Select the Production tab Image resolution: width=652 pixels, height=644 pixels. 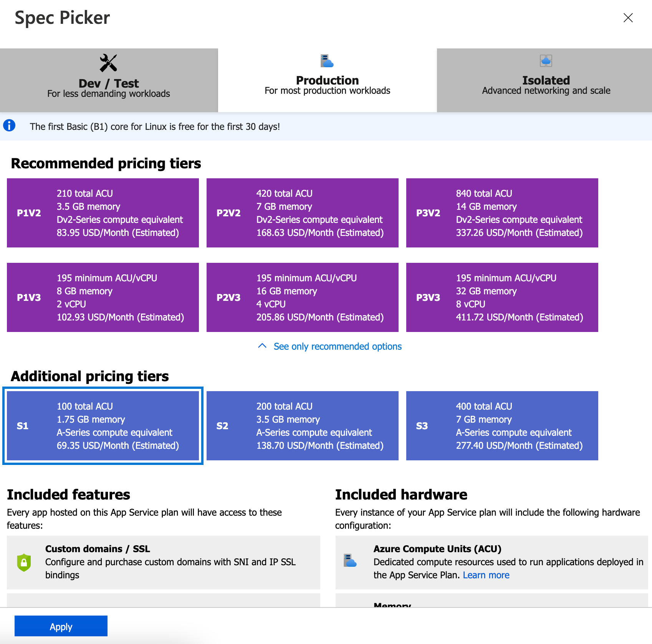tap(327, 80)
